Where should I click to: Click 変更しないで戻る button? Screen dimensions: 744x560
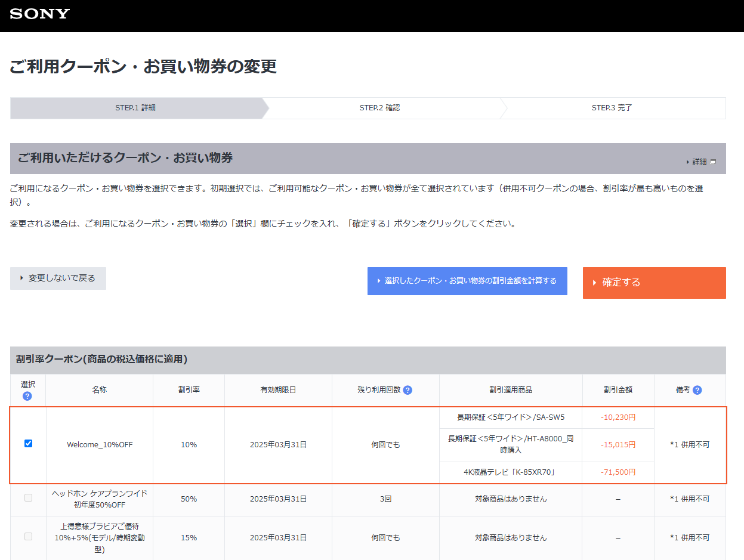coord(58,279)
